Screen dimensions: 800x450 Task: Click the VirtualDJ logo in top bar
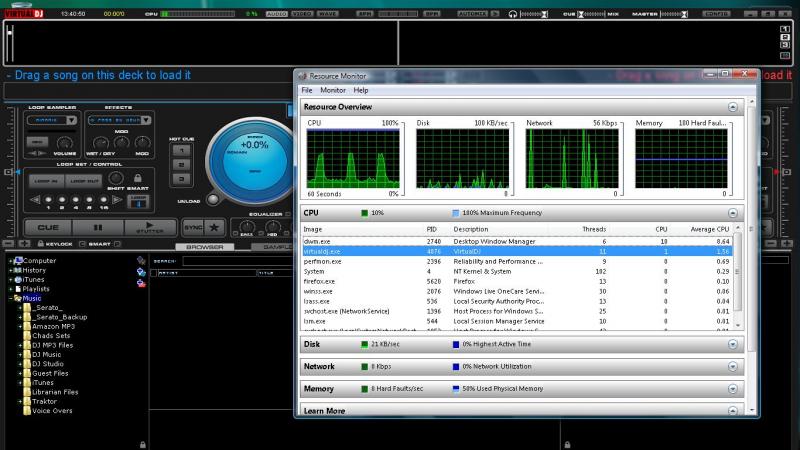(24, 13)
